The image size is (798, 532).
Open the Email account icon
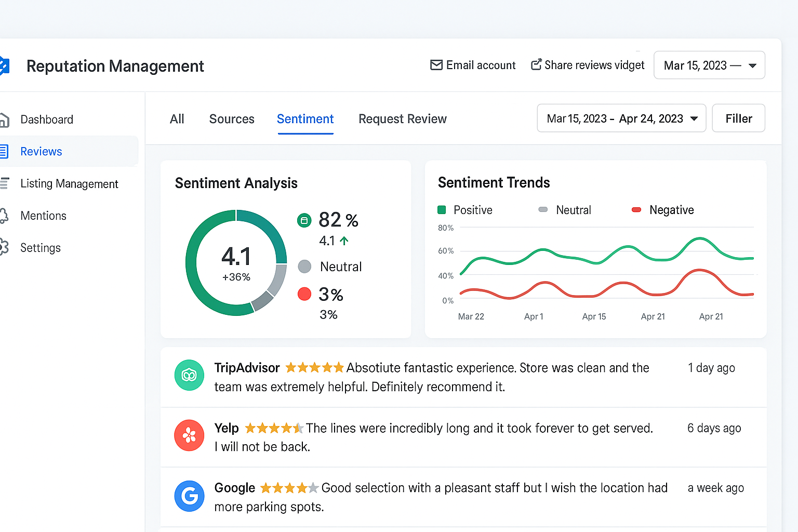pos(437,65)
